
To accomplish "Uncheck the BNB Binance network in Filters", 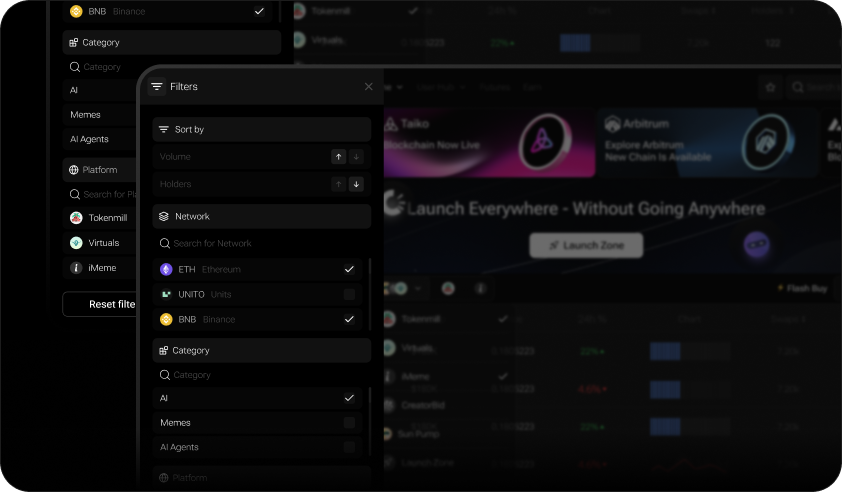I will point(349,320).
